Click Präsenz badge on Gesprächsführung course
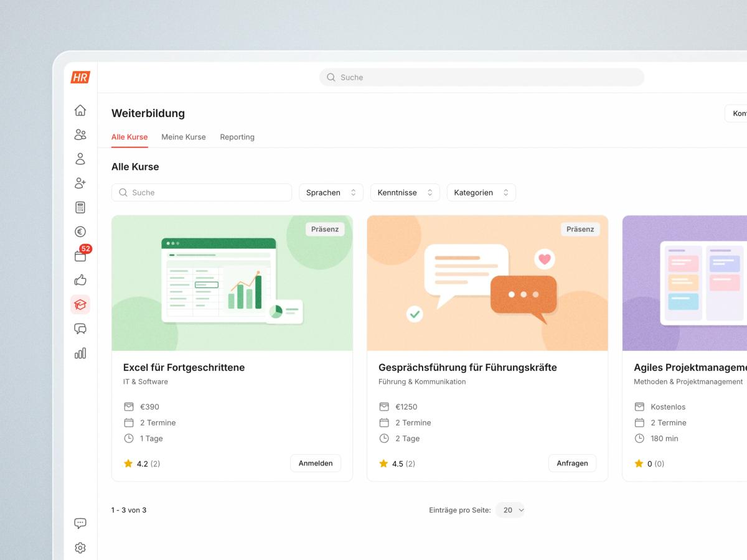This screenshot has height=560, width=747. click(x=580, y=229)
